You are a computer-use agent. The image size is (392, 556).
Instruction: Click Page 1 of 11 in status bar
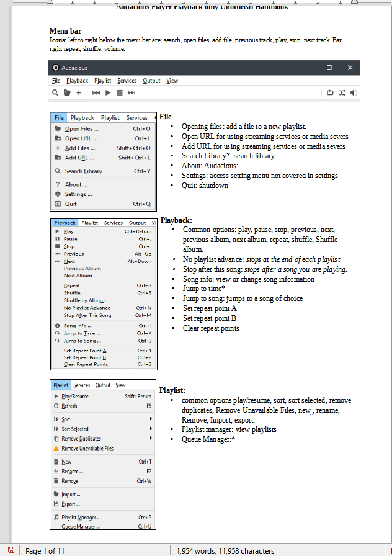click(x=45, y=550)
